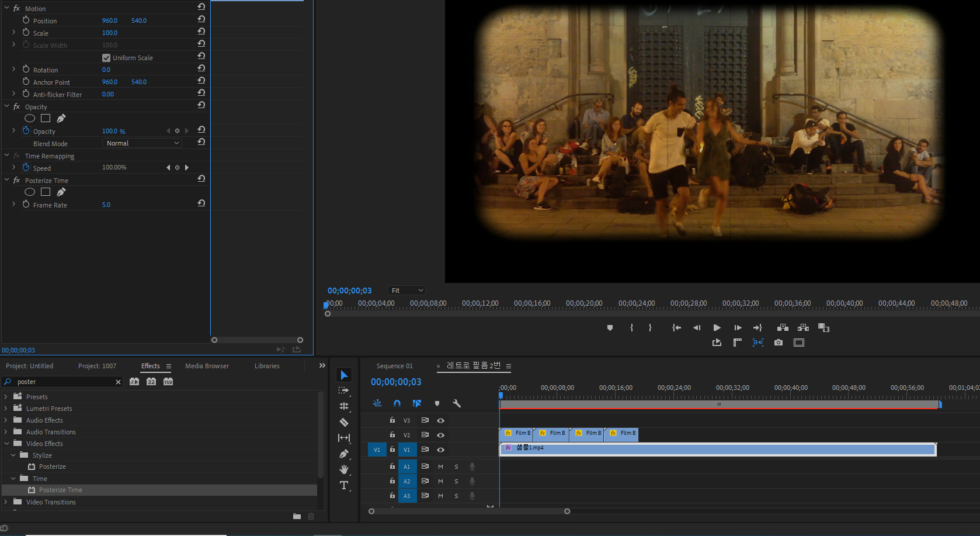Click the Frame Rate value 5.0
Image resolution: width=980 pixels, height=536 pixels.
pyautogui.click(x=106, y=205)
